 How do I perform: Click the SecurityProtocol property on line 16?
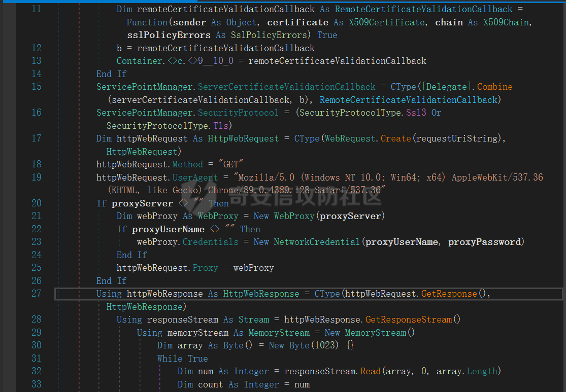238,113
